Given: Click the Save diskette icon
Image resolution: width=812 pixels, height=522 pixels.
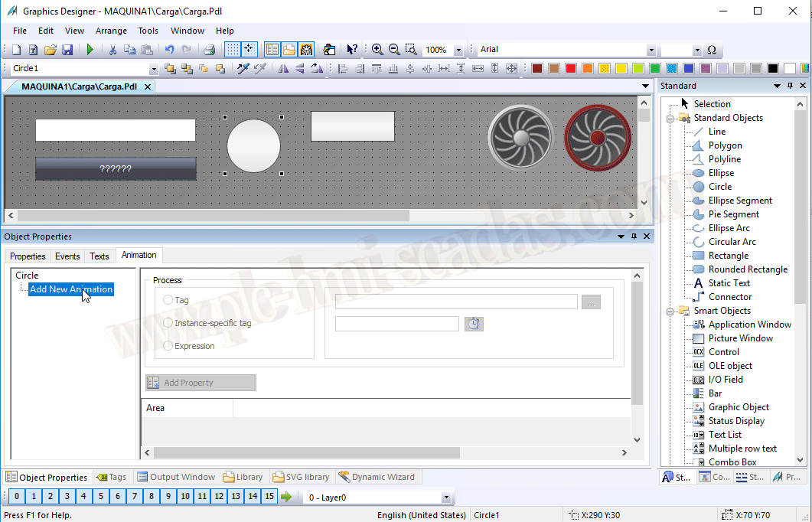Looking at the screenshot, I should (x=67, y=50).
